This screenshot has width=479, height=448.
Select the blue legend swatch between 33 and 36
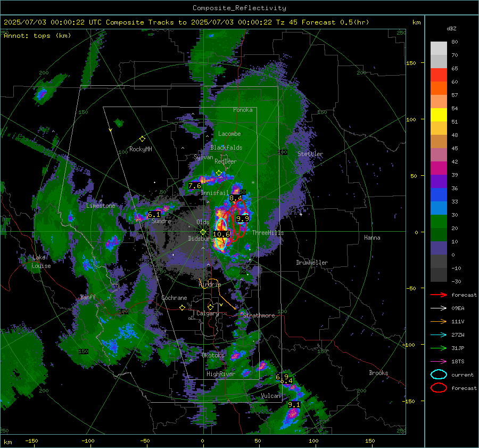(439, 195)
